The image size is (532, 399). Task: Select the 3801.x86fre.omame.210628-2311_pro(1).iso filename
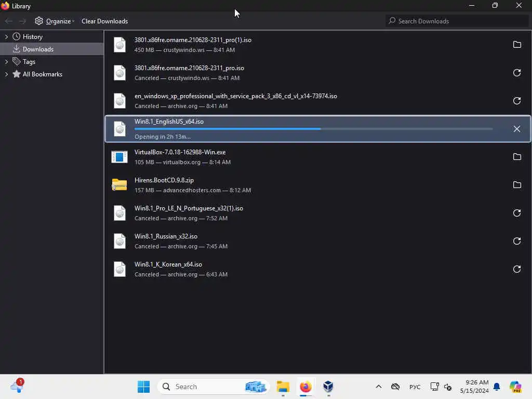point(193,40)
